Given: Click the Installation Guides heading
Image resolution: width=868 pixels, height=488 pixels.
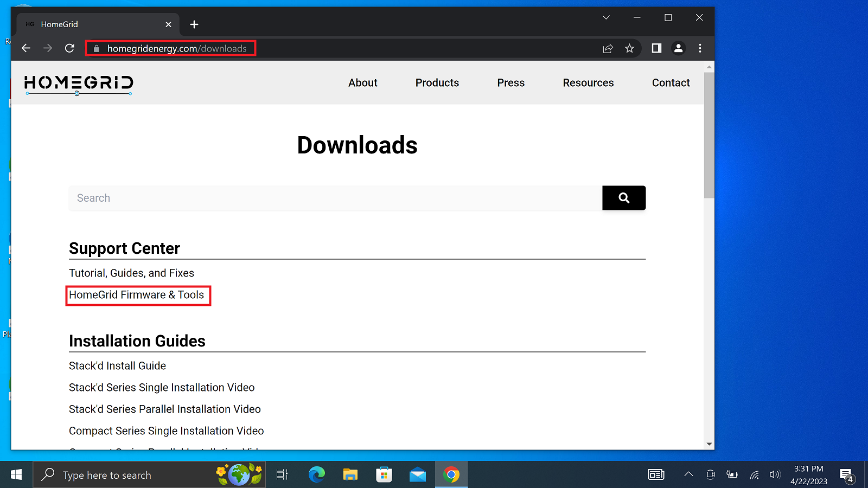Looking at the screenshot, I should click(x=137, y=341).
